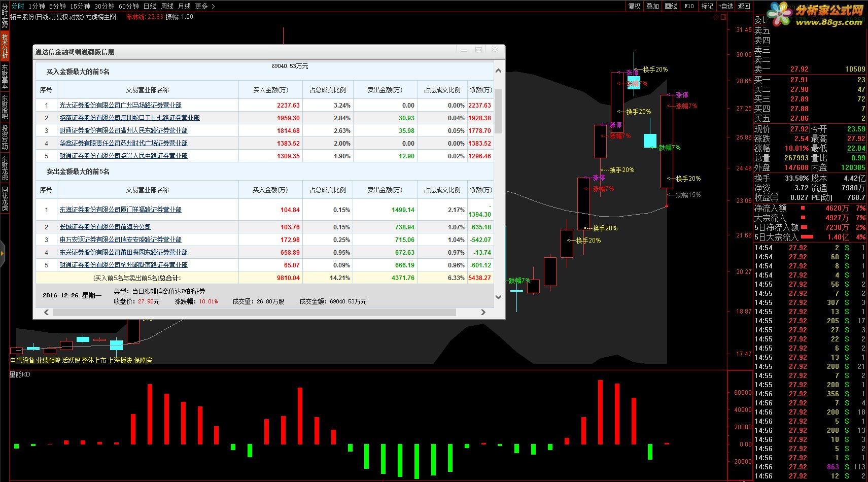
Task: Click the 标记 mark button
Action: click(x=707, y=6)
